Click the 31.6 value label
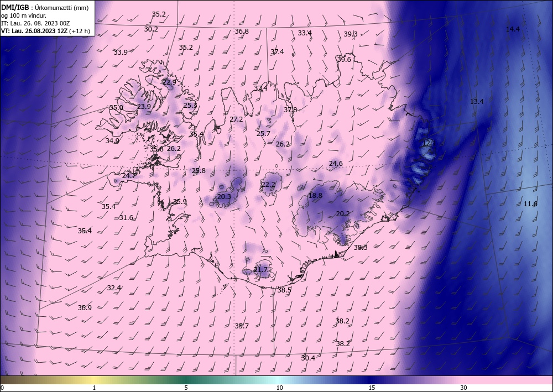Image resolution: width=553 pixels, height=392 pixels. [126, 217]
